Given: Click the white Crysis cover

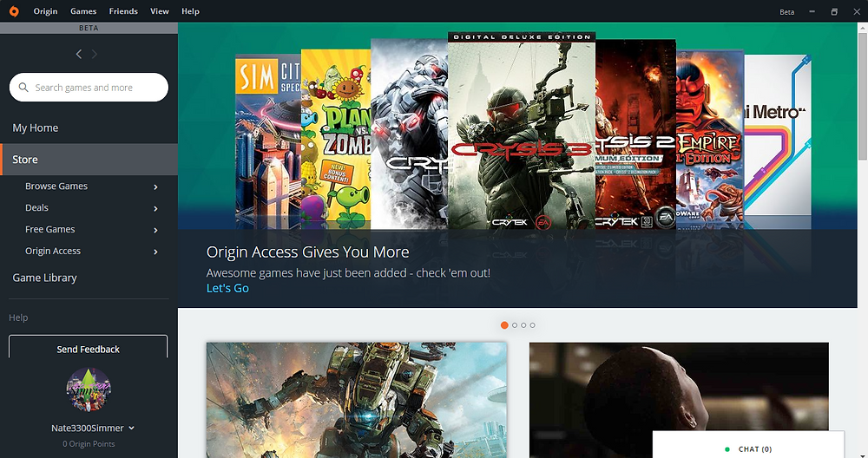Looking at the screenshot, I should [x=409, y=134].
